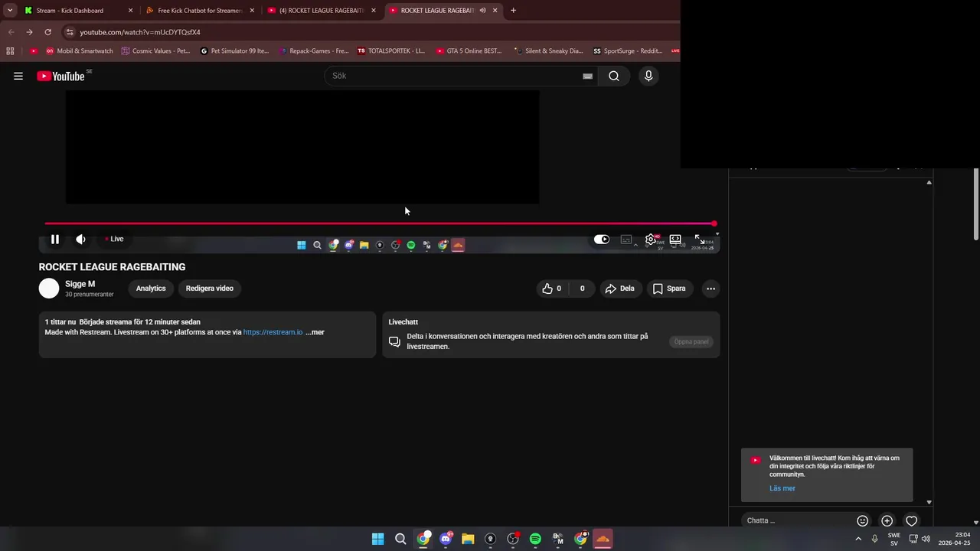Open Repack-Games bookmark

click(314, 51)
